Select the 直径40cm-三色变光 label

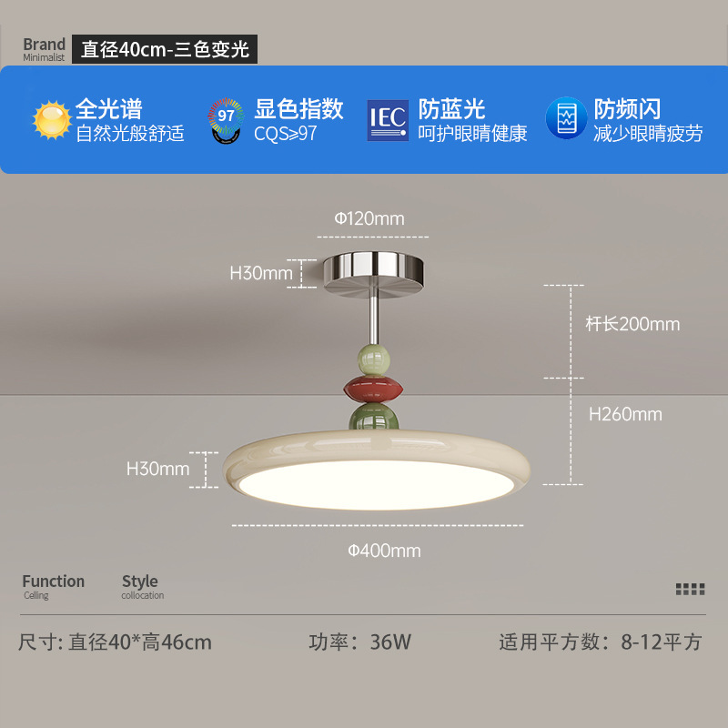point(165,49)
